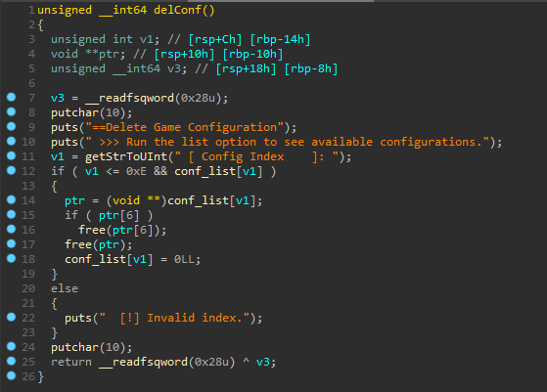Click the else keyword on line 20
Viewport: 547px width, 392px height.
point(65,288)
